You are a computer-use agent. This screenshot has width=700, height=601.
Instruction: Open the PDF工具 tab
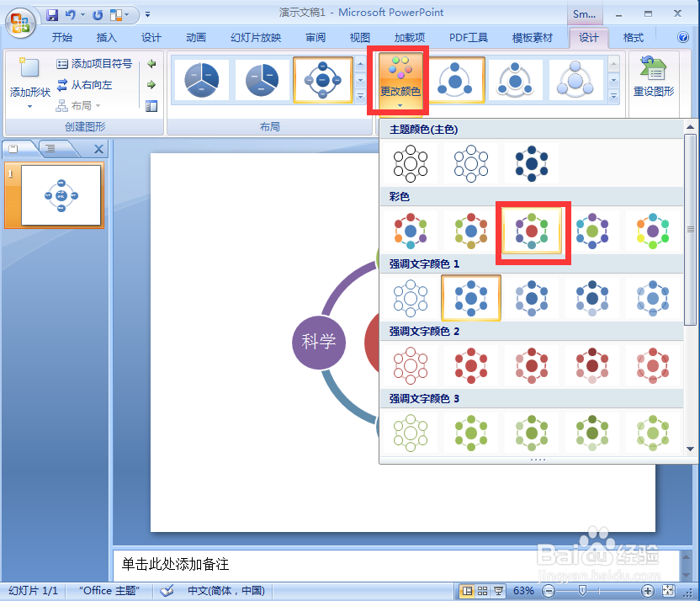coord(469,38)
